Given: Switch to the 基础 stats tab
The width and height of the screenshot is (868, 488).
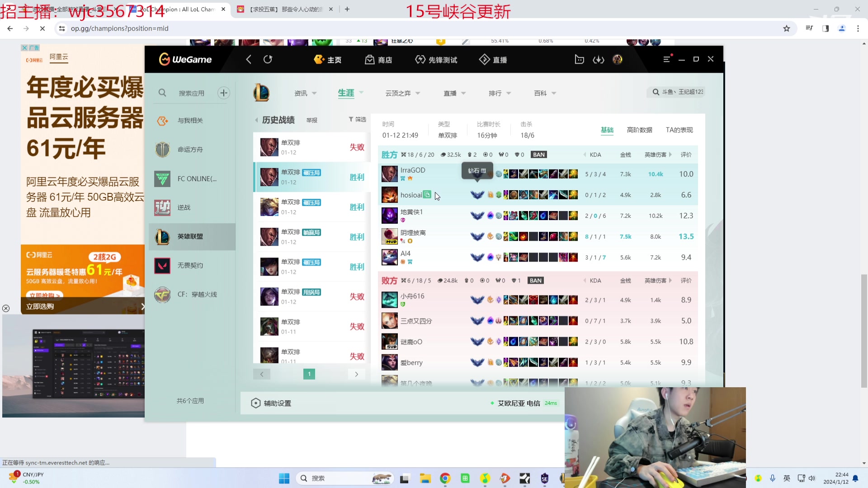Looking at the screenshot, I should click(x=607, y=130).
